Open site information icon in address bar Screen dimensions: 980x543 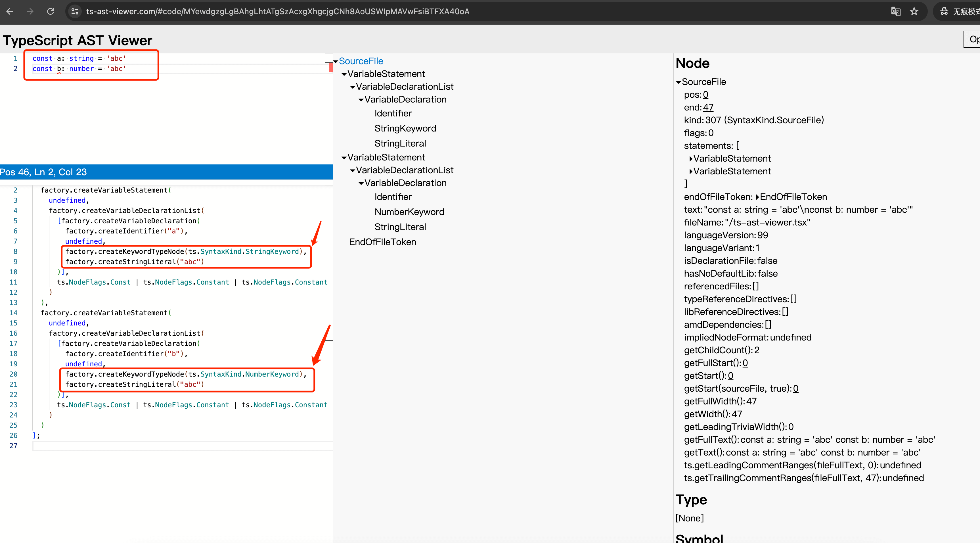[75, 11]
